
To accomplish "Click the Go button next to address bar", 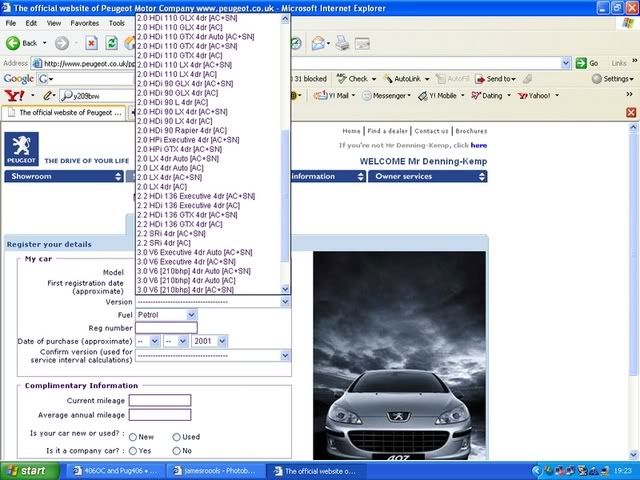I will (587, 63).
